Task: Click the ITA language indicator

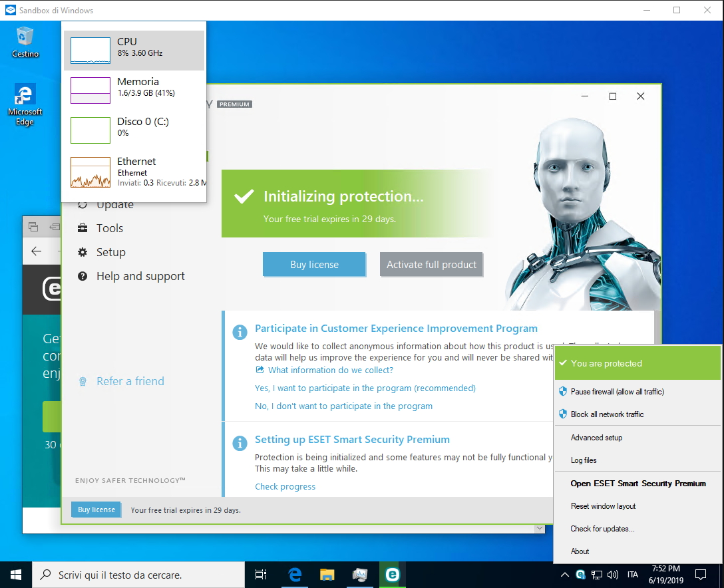Action: [633, 575]
